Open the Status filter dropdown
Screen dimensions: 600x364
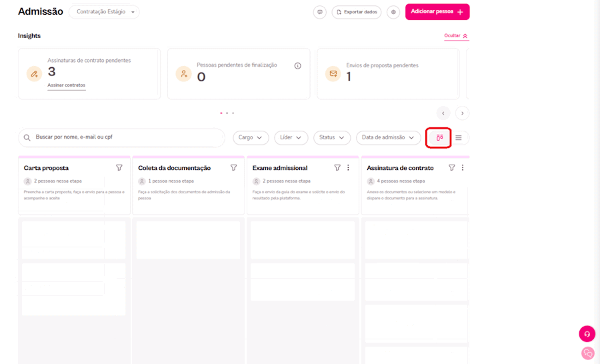click(x=332, y=137)
